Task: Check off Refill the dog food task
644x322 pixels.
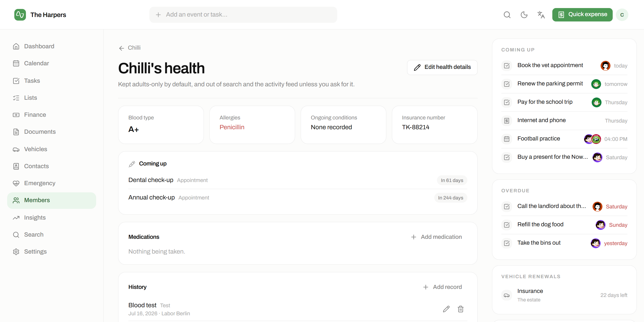Action: click(507, 225)
